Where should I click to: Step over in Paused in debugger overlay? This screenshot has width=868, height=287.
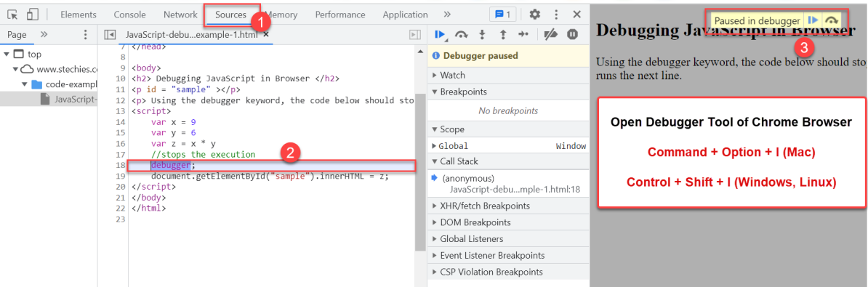coord(831,21)
